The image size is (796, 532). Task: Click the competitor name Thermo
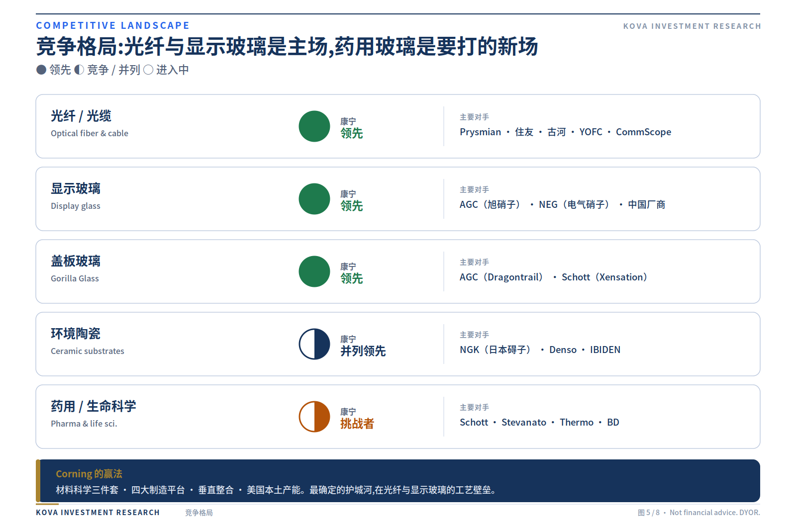coord(577,422)
